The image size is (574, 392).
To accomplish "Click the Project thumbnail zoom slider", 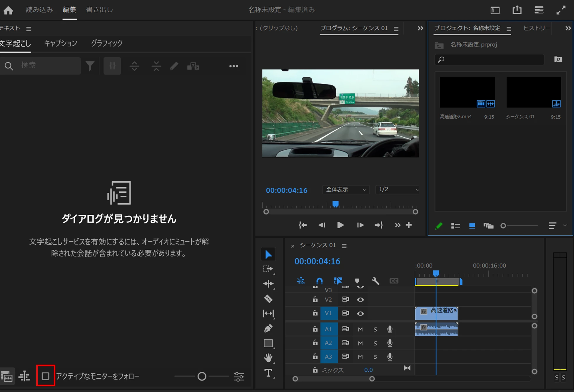I will point(503,226).
